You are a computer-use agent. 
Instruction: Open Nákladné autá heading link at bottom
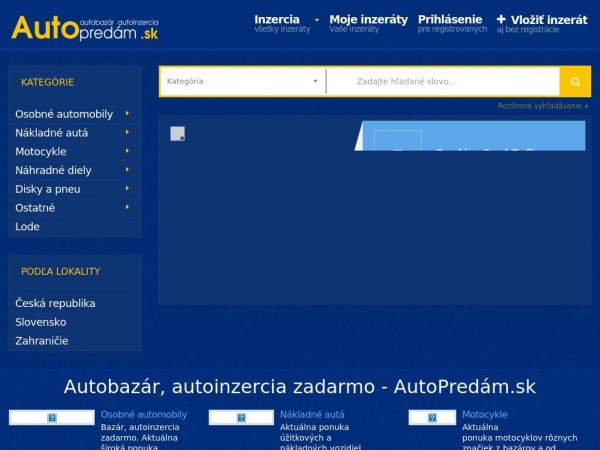312,414
